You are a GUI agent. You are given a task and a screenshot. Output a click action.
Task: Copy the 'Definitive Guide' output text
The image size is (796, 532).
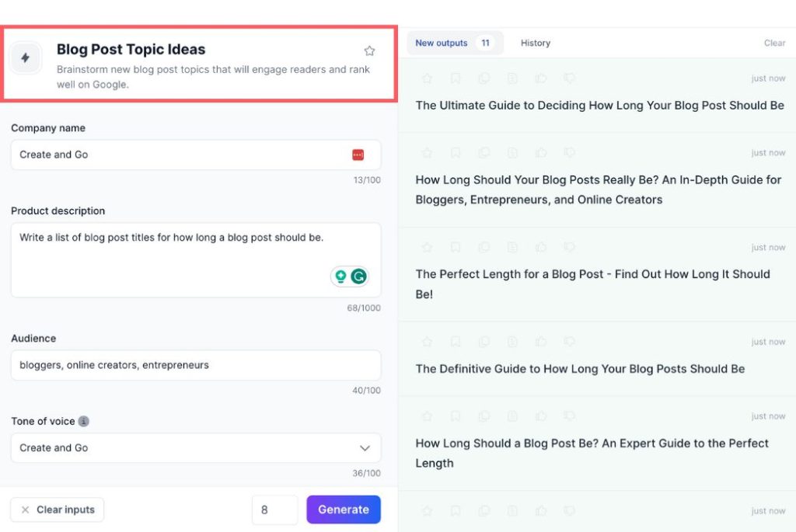click(x=484, y=341)
